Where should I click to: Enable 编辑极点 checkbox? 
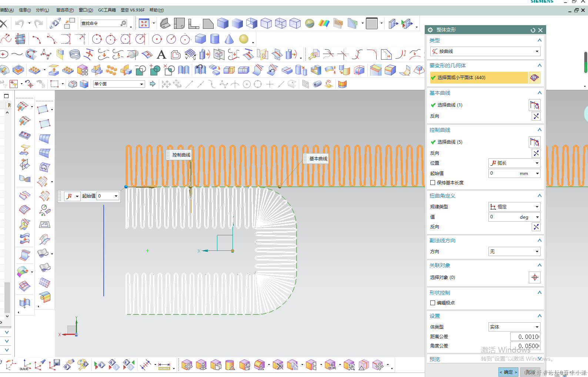[432, 303]
